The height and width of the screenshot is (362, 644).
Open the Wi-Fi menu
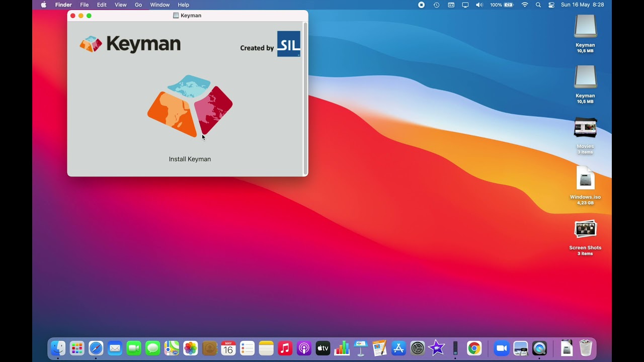pos(525,5)
